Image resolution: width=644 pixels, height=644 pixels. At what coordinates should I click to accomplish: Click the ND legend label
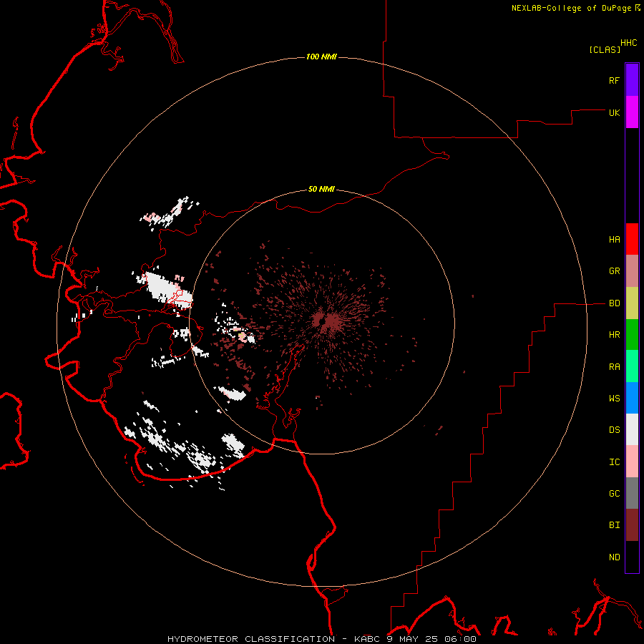tap(614, 557)
